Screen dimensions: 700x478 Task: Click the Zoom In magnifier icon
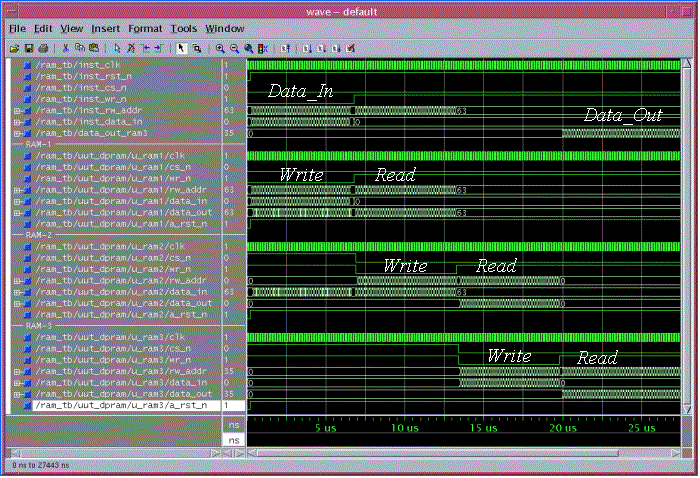[219, 47]
